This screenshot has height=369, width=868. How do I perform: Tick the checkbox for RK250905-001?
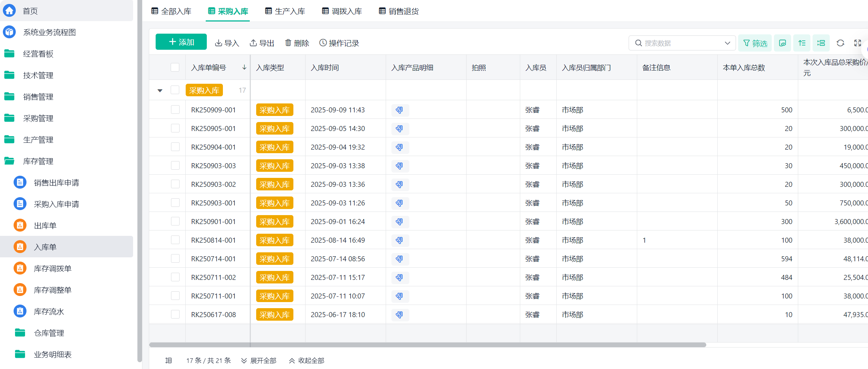click(175, 128)
